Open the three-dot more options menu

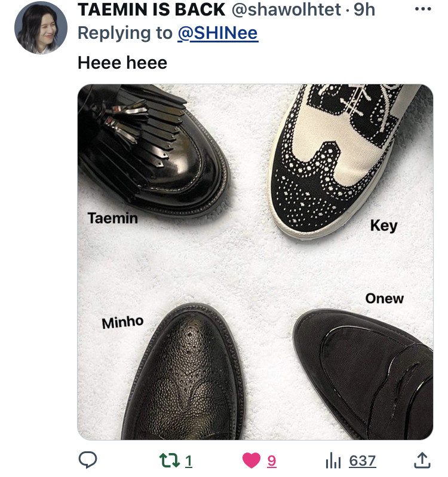pyautogui.click(x=423, y=9)
